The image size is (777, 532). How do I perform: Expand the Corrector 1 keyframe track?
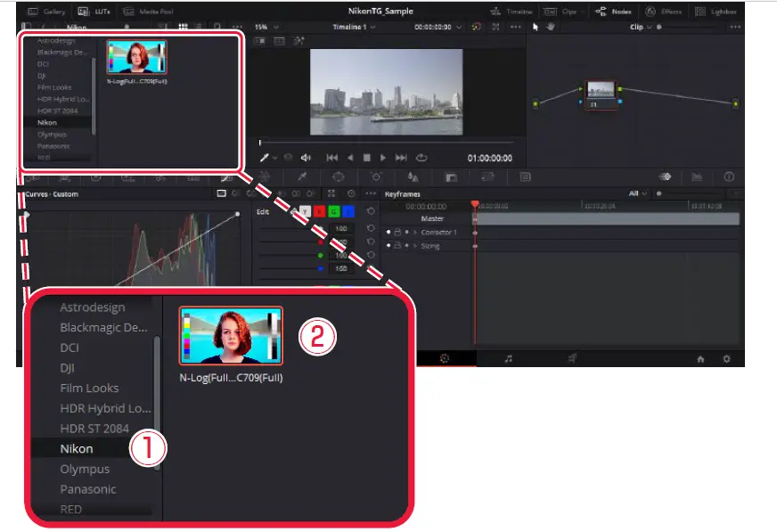414,233
